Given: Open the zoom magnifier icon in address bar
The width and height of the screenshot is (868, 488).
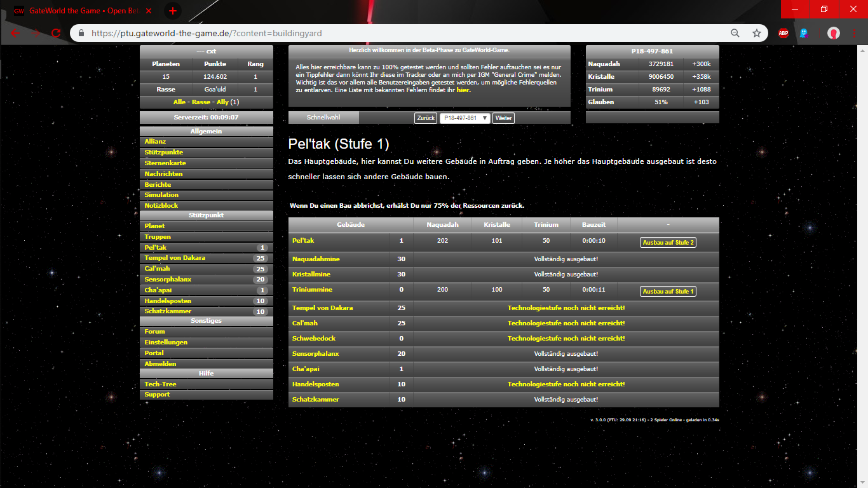Looking at the screenshot, I should coord(735,33).
